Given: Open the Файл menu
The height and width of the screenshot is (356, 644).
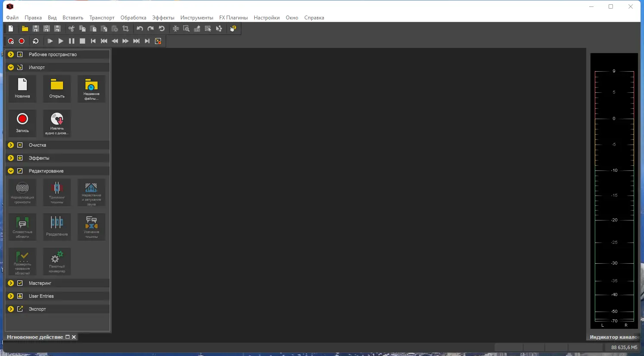Looking at the screenshot, I should point(13,18).
